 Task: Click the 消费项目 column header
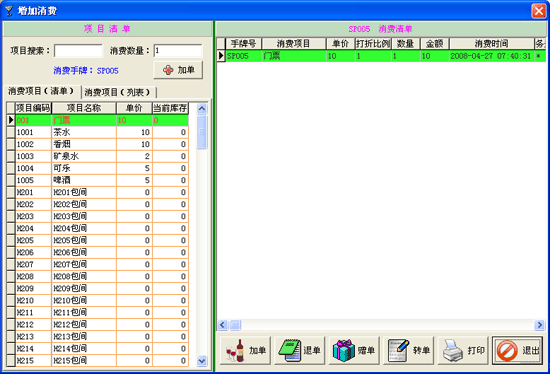coord(294,44)
